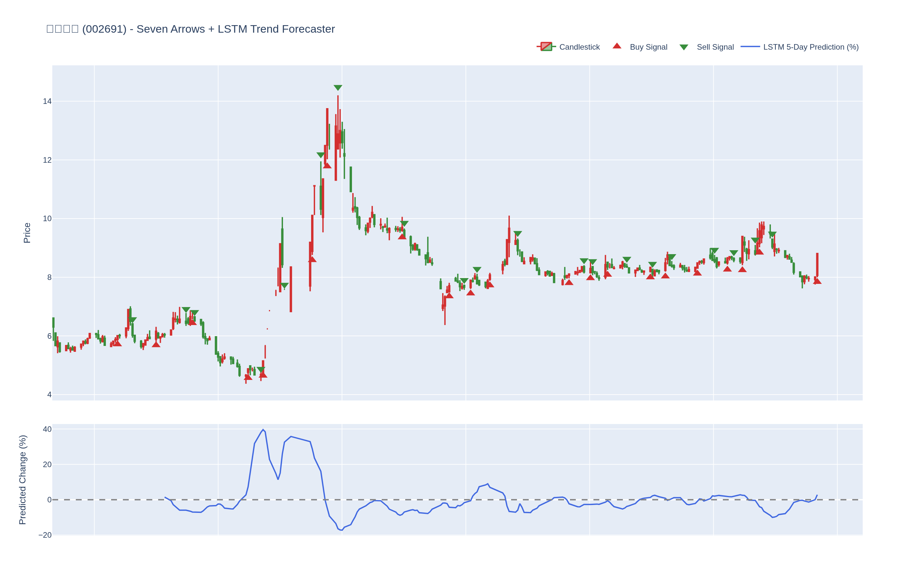Click the buy signal triangle just below 12
The image size is (915, 588).
tap(327, 166)
